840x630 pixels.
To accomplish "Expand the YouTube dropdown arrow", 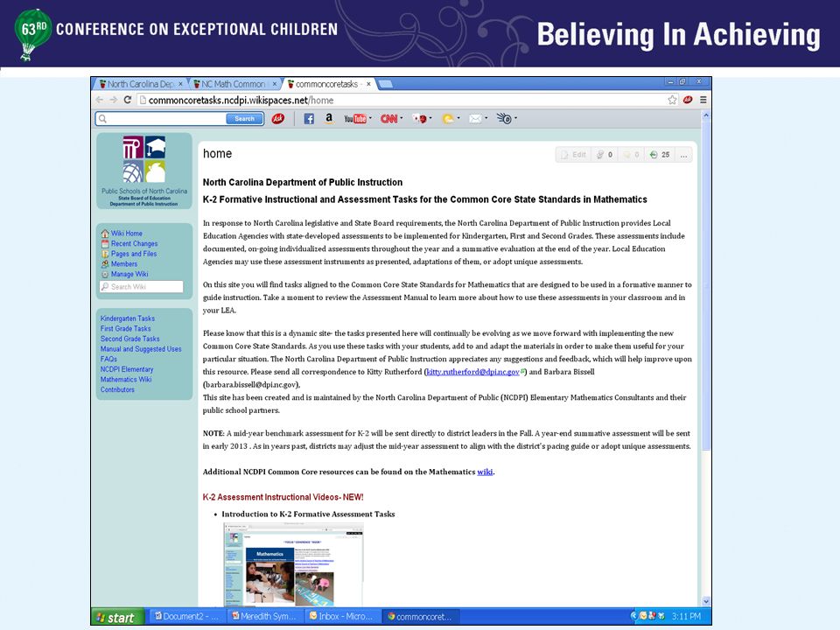I will [370, 118].
